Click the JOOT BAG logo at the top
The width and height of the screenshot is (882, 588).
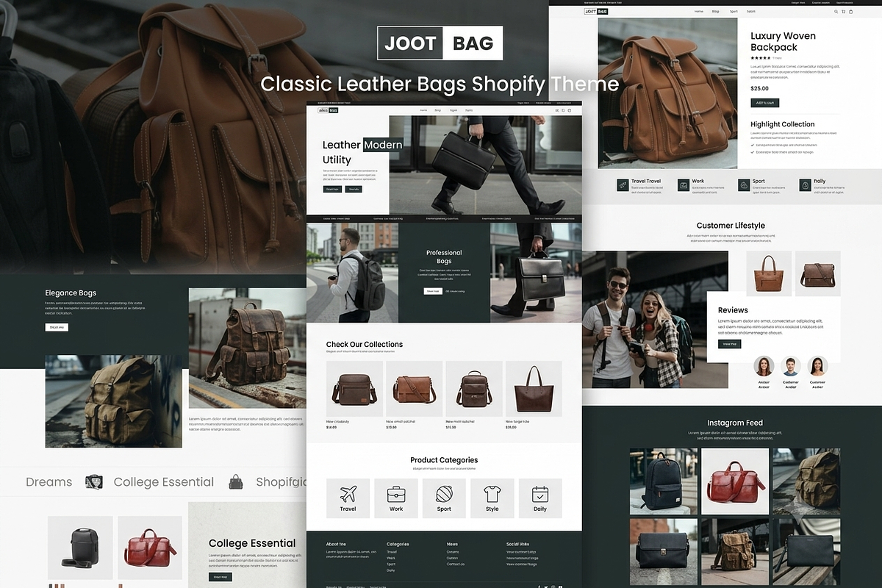pyautogui.click(x=440, y=43)
